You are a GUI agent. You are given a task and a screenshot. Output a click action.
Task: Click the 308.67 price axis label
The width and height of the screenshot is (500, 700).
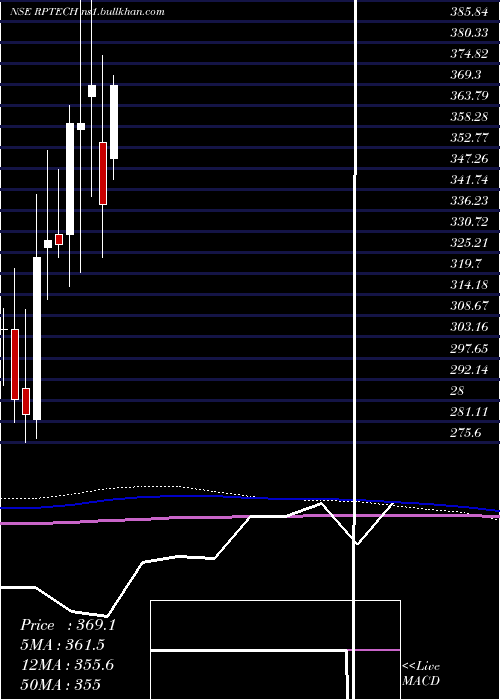[x=469, y=306]
